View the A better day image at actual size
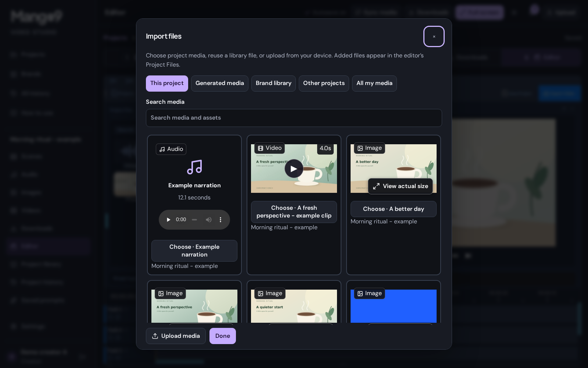The width and height of the screenshot is (588, 368). [x=401, y=186]
